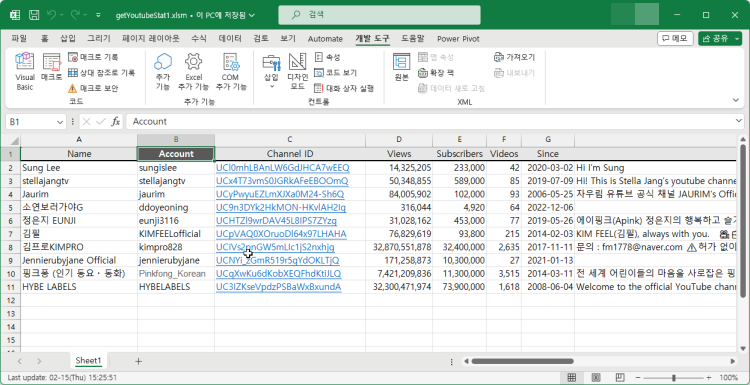Select the cell with 32,870,551,878 views
Image resolution: width=750 pixels, height=385 pixels.
click(x=399, y=247)
